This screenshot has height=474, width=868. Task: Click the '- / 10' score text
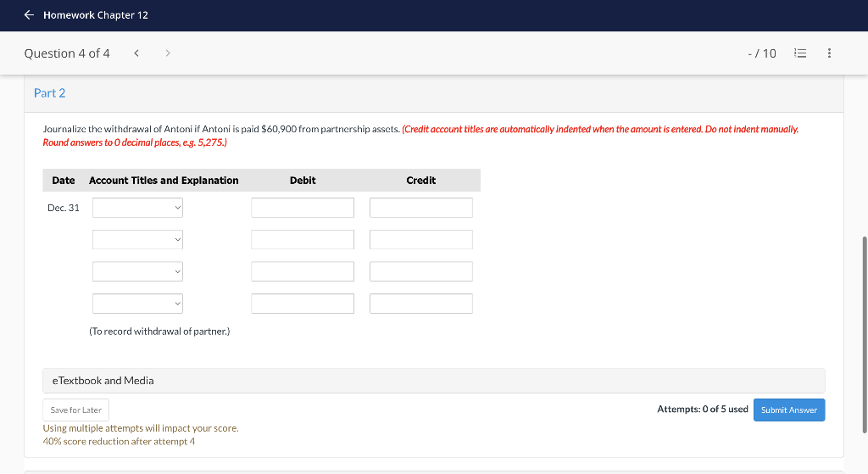point(762,53)
